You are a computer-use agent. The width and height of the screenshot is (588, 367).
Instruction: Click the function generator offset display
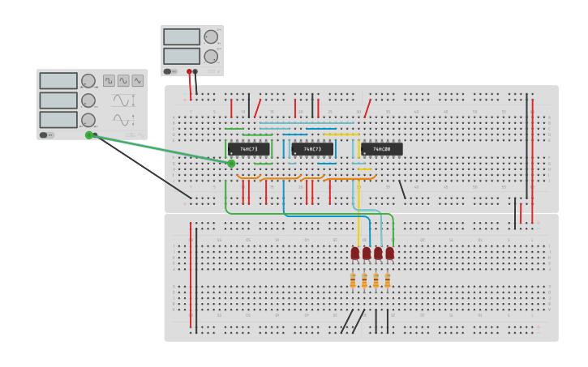click(x=58, y=120)
